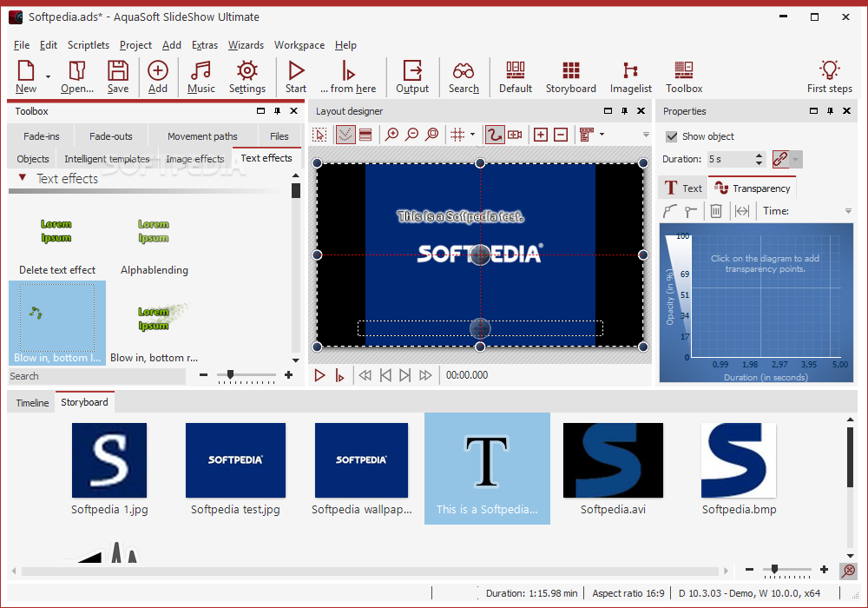The height and width of the screenshot is (608, 868).
Task: Adjust the toolbox thumbnail size slider
Action: tap(230, 375)
